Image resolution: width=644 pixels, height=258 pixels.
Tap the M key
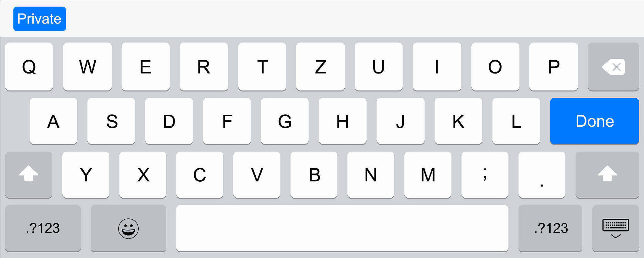coord(428,175)
